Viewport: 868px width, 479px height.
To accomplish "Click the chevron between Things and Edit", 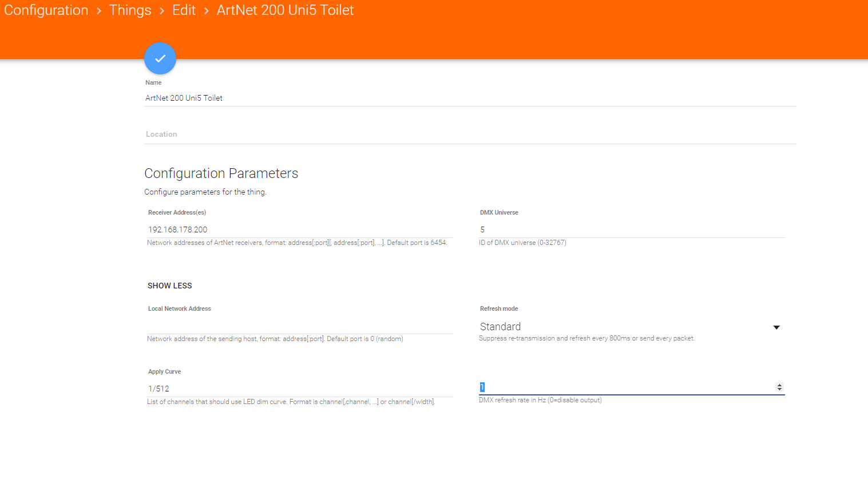I will pyautogui.click(x=162, y=11).
